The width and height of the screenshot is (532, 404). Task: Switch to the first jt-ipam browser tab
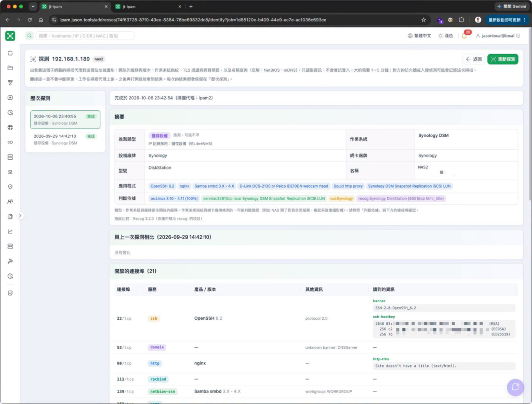75,6
